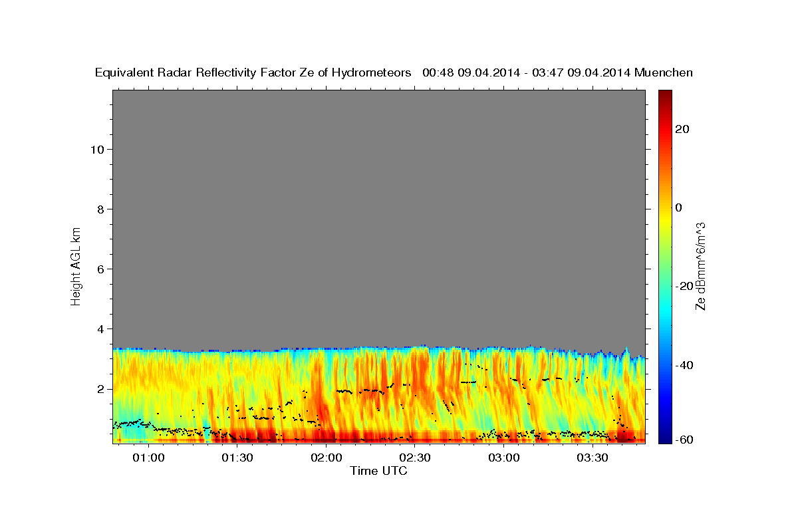Click the height tick label '10'
Viewport: 798px width, 532px height.
coord(97,149)
